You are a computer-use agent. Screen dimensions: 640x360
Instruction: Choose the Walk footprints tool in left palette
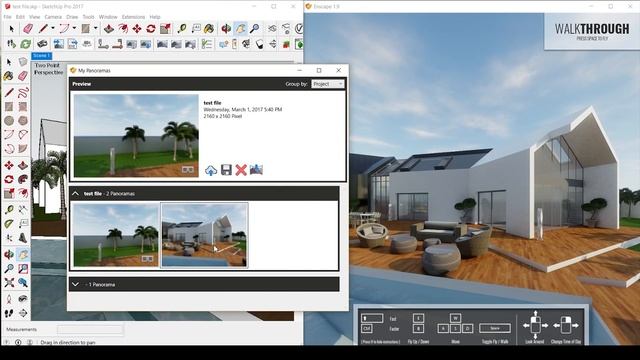click(9, 313)
